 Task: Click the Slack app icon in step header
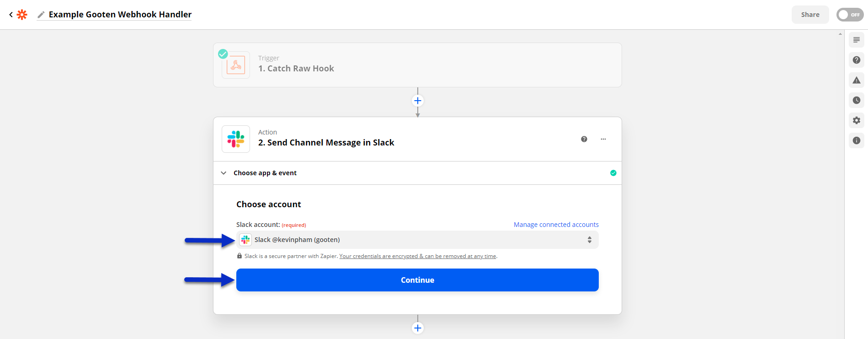click(236, 139)
